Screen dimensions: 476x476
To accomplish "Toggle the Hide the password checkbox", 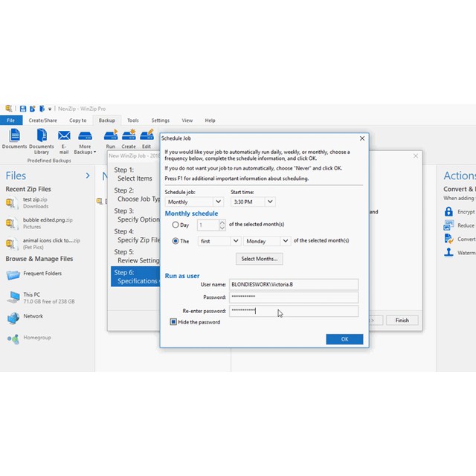I will coord(173,322).
